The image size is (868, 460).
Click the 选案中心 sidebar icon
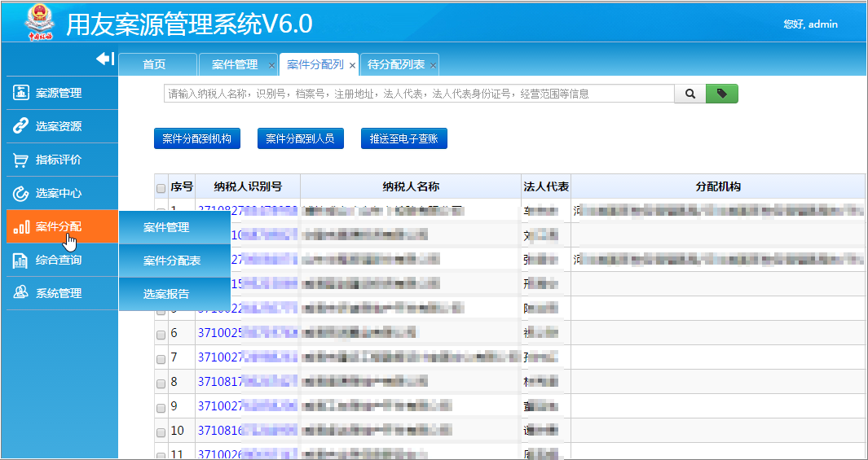click(x=20, y=193)
